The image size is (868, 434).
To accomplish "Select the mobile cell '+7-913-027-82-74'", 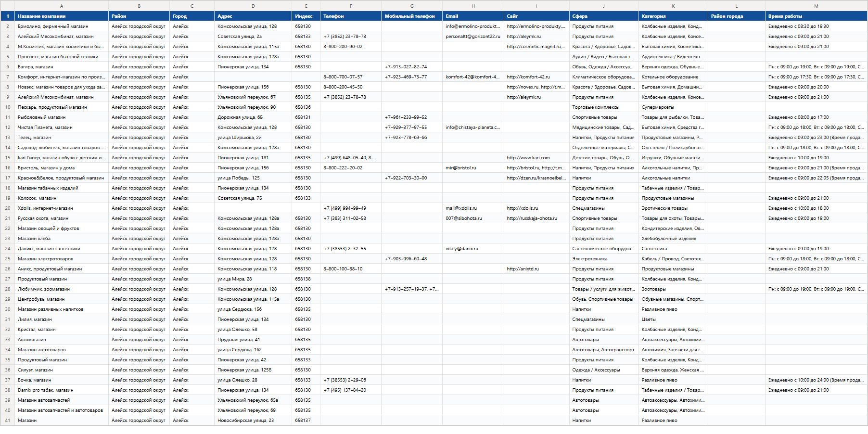I will [412, 67].
